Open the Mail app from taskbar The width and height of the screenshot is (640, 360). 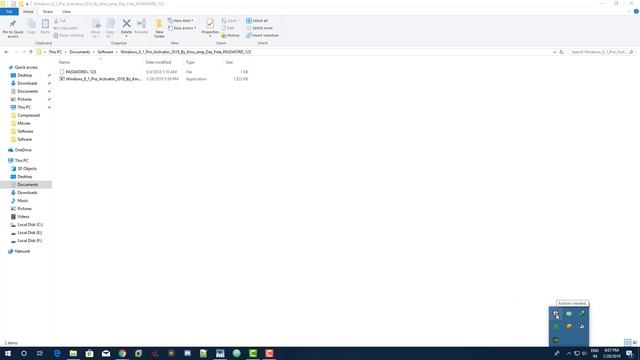(106, 353)
